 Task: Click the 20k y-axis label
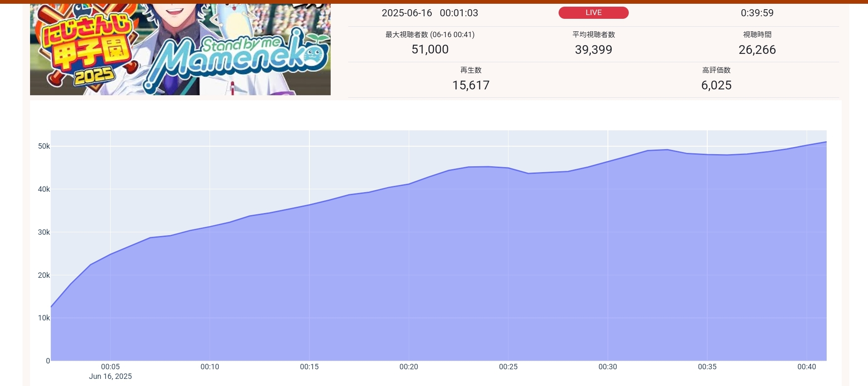coord(44,275)
